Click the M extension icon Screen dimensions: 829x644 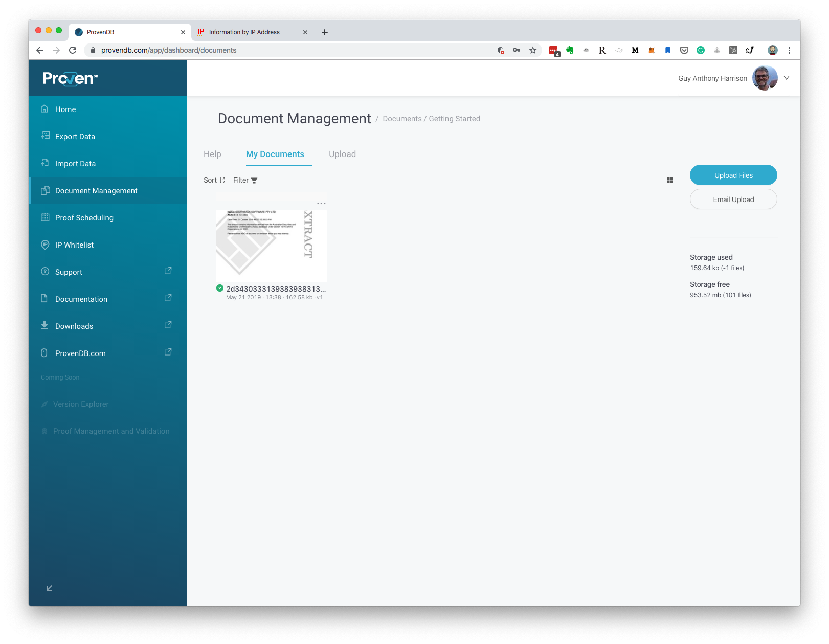(635, 50)
